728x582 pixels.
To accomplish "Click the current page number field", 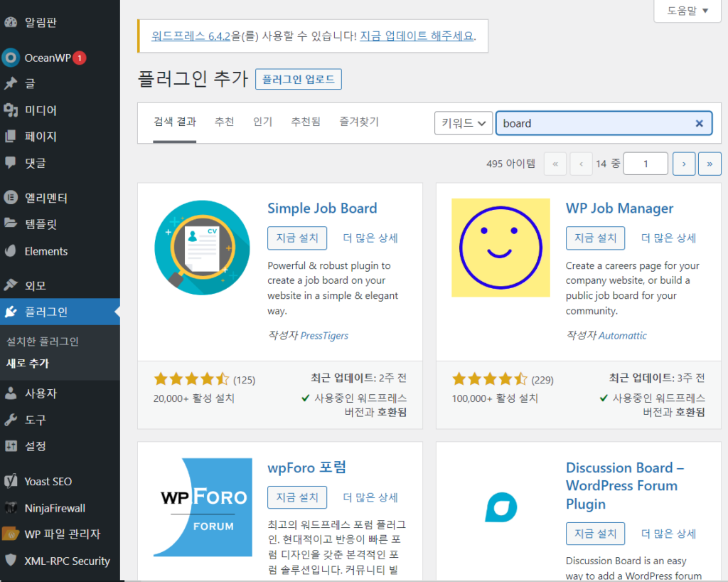I will tap(646, 164).
